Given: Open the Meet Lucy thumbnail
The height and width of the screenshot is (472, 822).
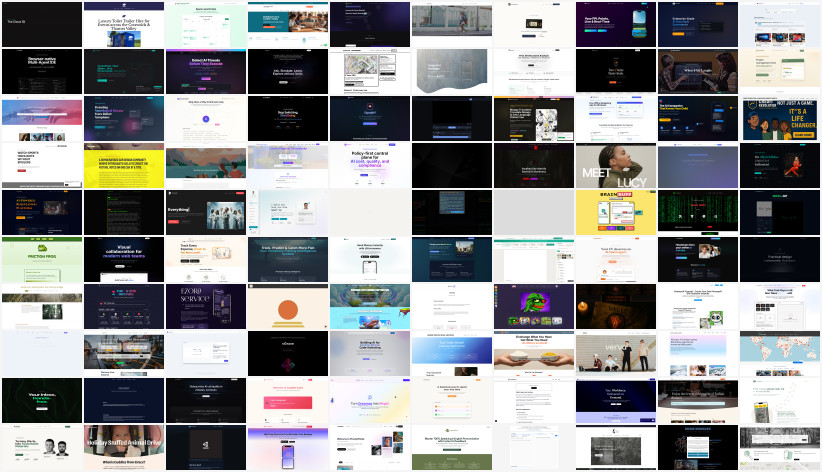Looking at the screenshot, I should [x=616, y=166].
